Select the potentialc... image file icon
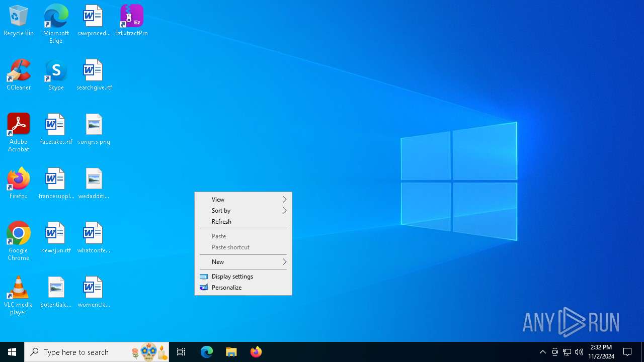The height and width of the screenshot is (362, 644). point(56,293)
